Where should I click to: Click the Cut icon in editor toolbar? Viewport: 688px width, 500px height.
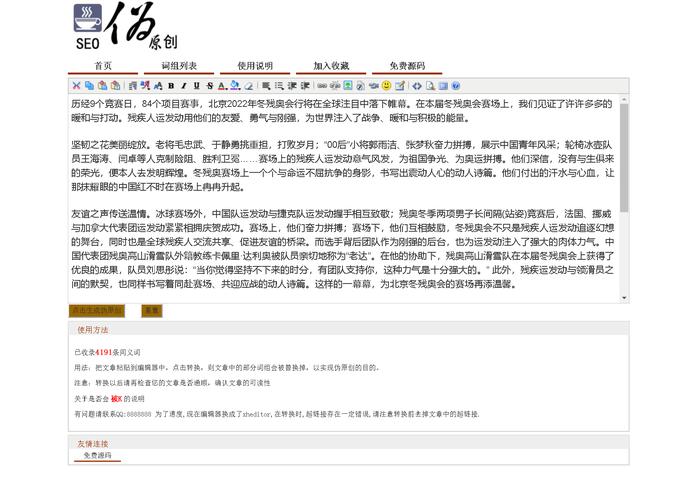pyautogui.click(x=76, y=86)
